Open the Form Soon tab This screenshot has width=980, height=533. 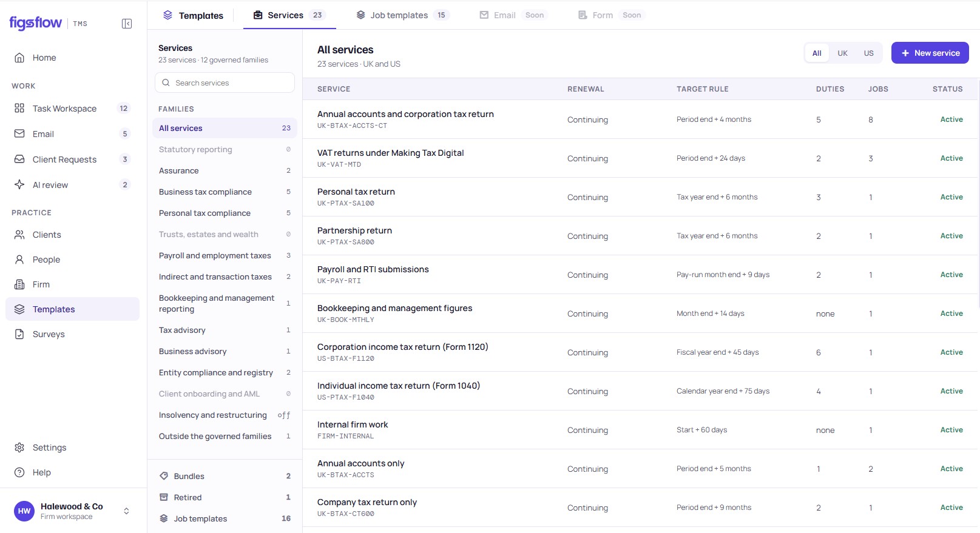pos(610,15)
